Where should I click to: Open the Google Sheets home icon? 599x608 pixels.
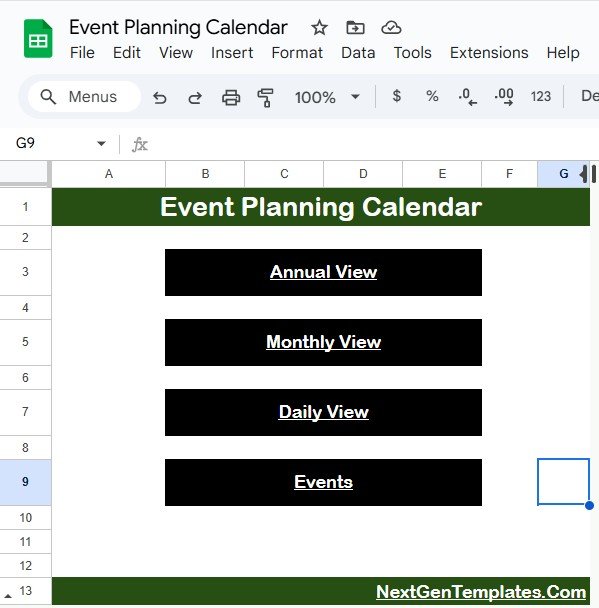click(38, 38)
